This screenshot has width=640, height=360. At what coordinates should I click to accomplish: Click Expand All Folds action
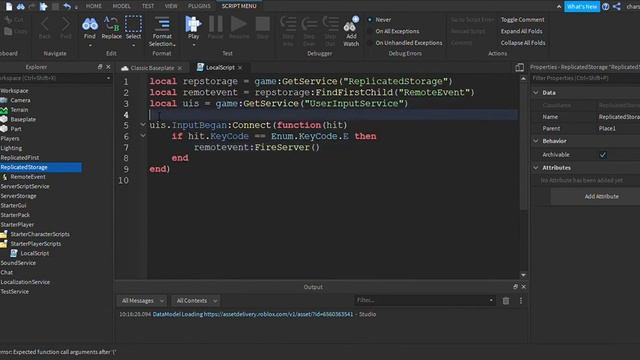521,31
